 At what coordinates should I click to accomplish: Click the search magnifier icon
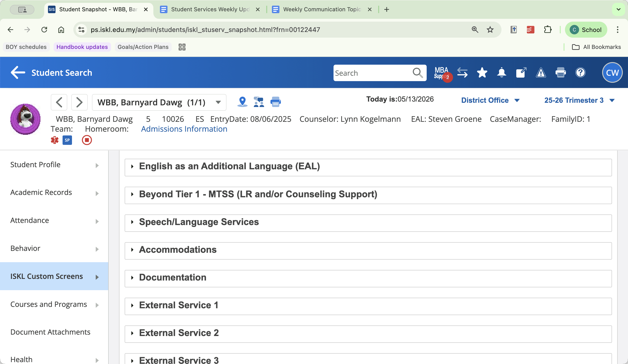click(418, 73)
